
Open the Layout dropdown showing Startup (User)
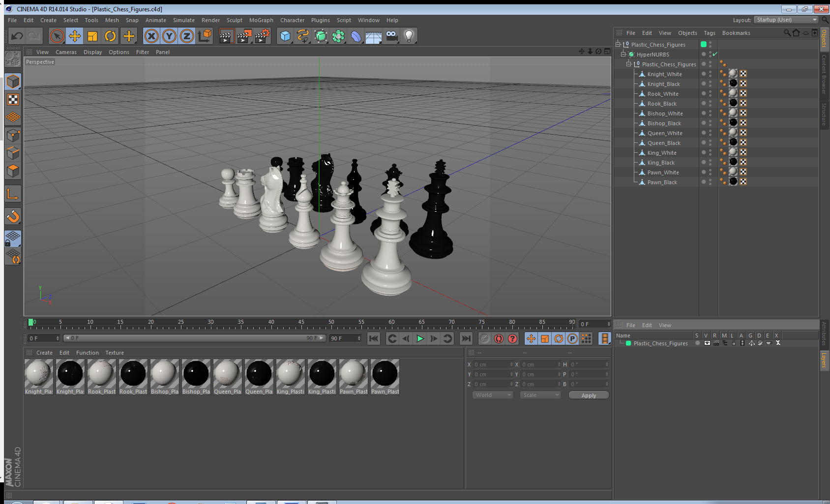(786, 20)
